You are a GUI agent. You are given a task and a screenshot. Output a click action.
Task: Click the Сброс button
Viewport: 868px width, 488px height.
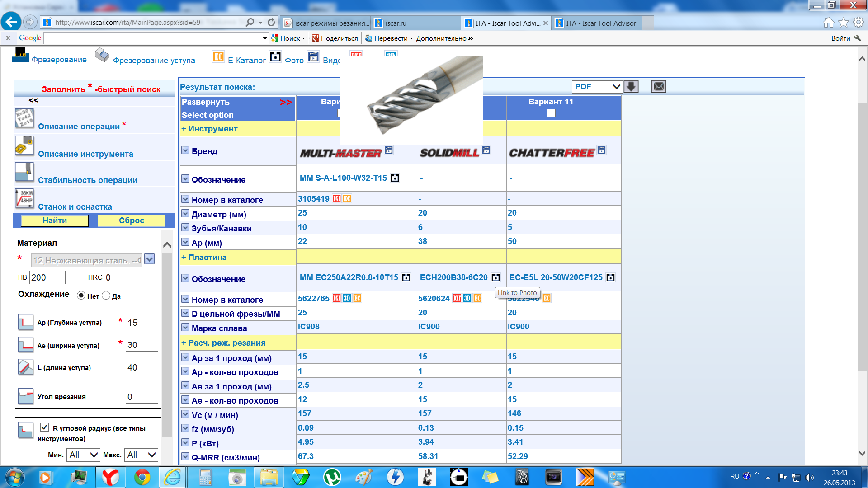coord(131,221)
